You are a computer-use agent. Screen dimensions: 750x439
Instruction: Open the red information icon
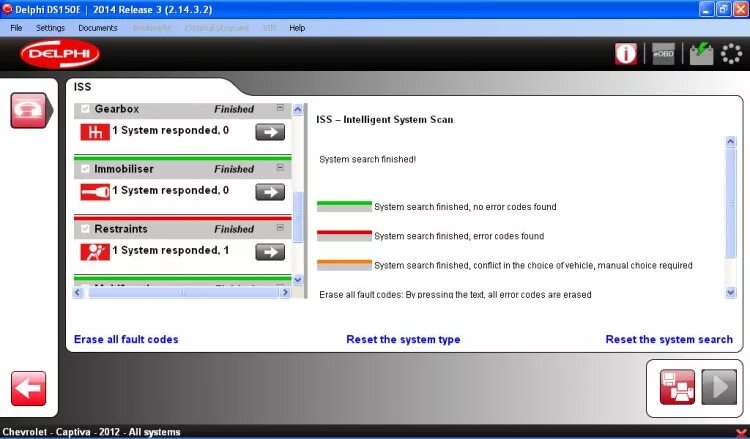(x=626, y=54)
